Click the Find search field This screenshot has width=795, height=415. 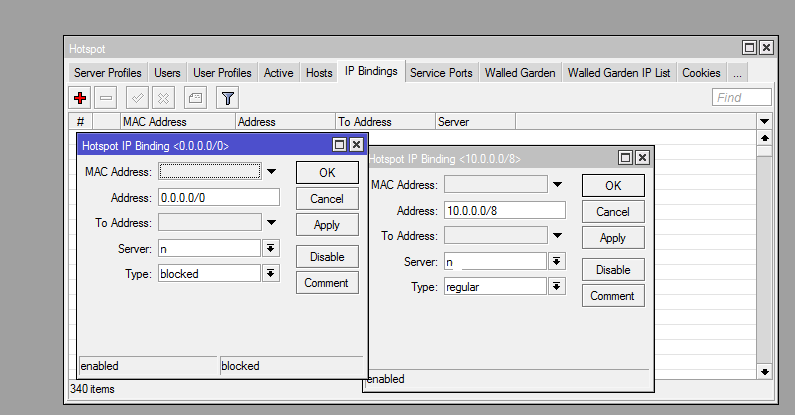(x=742, y=97)
